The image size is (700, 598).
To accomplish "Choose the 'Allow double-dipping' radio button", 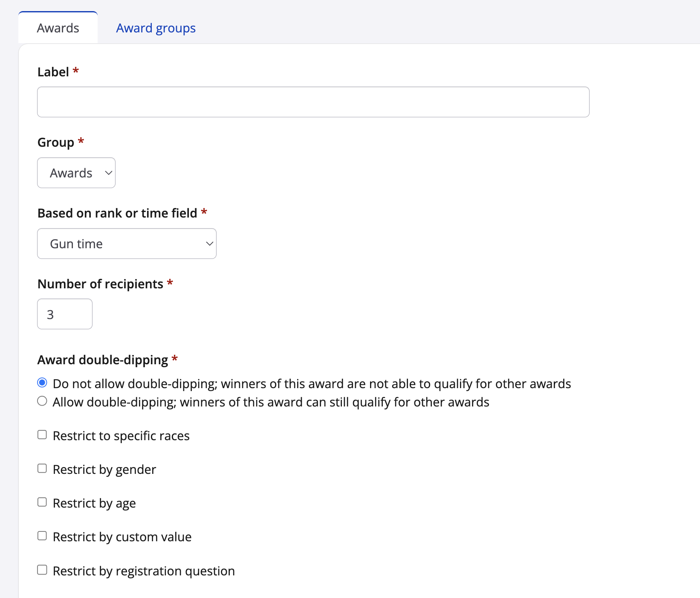I will pos(42,401).
